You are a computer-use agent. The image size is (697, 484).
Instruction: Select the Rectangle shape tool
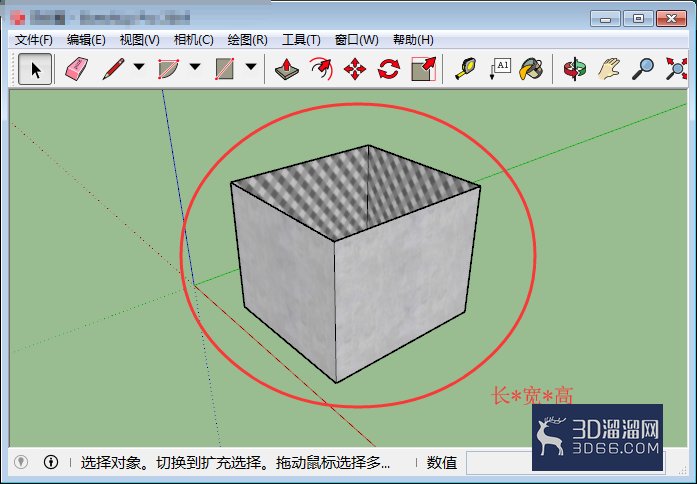point(224,69)
